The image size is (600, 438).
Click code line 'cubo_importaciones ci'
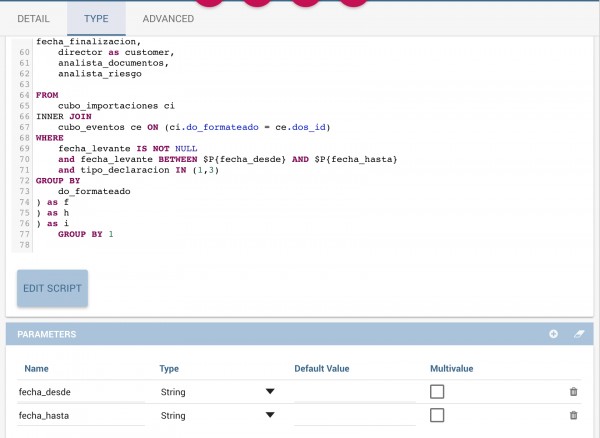pos(116,106)
